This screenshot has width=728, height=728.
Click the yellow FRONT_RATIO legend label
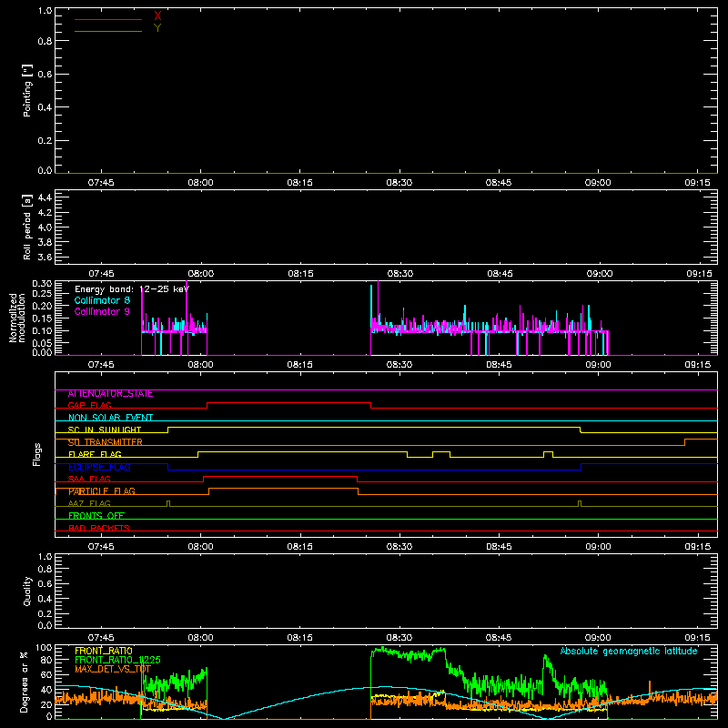[x=104, y=651]
